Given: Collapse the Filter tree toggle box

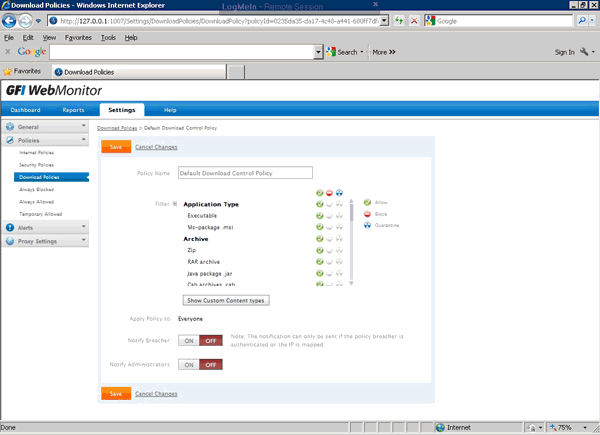Looking at the screenshot, I should (175, 204).
